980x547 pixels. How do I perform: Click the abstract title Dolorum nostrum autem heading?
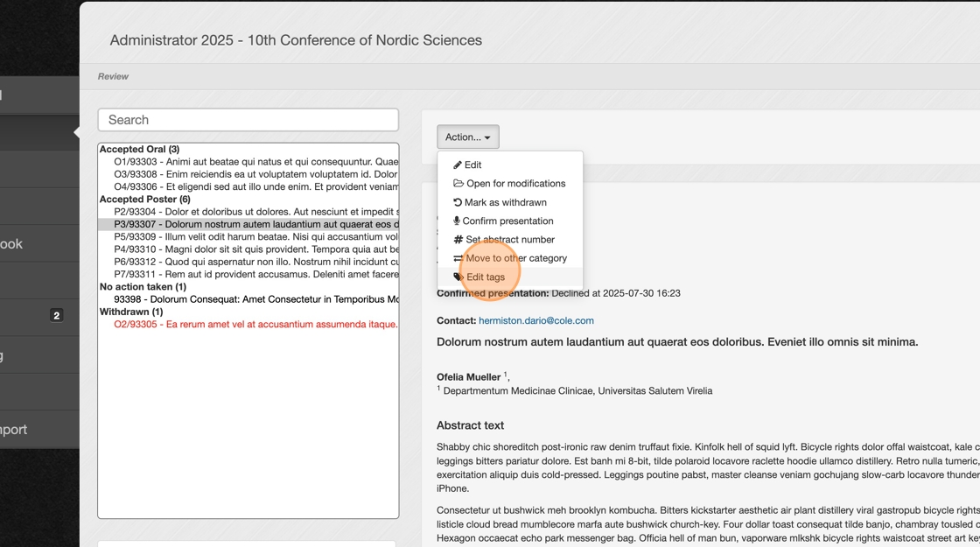(677, 342)
